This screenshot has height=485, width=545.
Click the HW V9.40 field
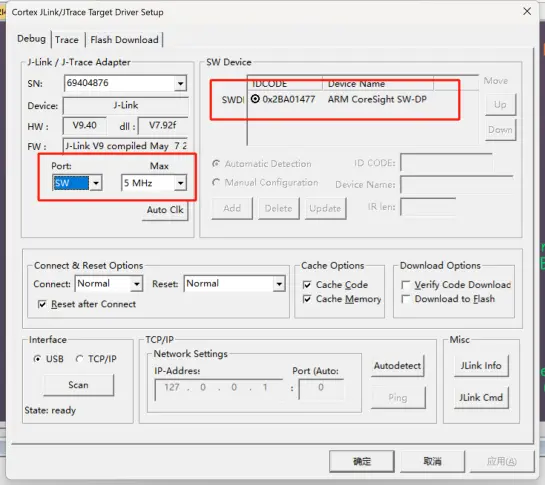[x=84, y=126]
